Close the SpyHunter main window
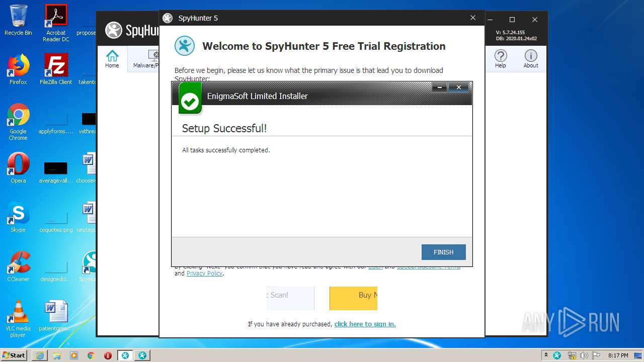The image size is (644, 362). coord(535,20)
